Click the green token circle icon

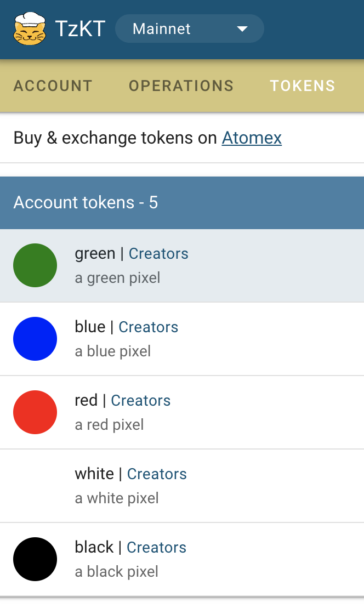(35, 265)
